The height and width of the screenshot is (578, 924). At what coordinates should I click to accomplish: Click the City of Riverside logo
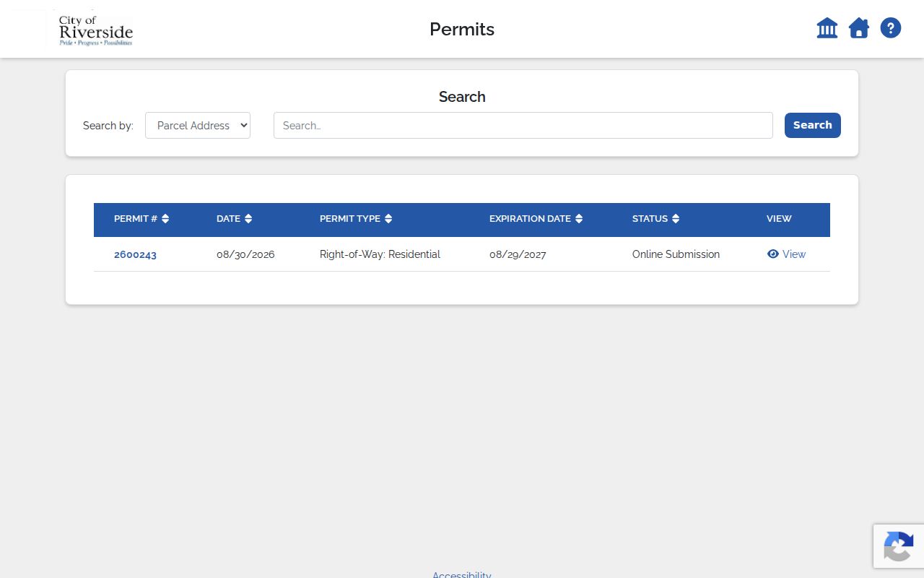pos(95,30)
